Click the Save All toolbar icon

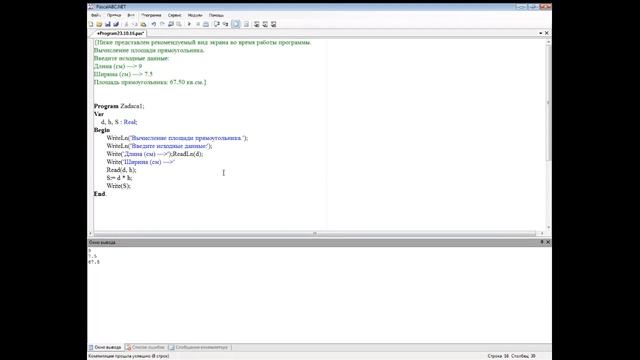pos(116,24)
